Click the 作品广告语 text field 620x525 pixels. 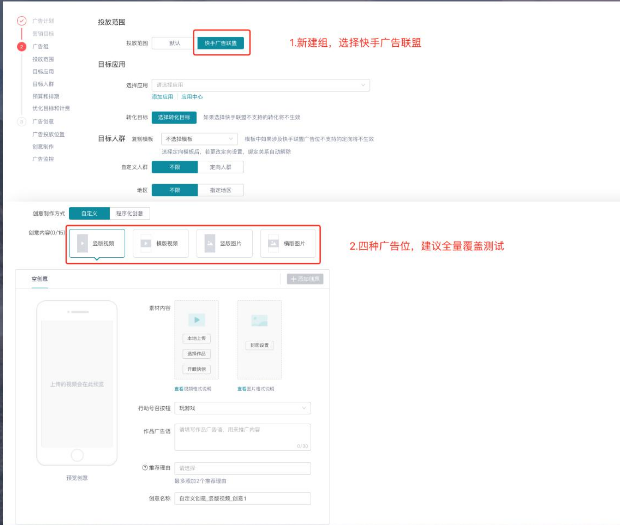pyautogui.click(x=242, y=436)
